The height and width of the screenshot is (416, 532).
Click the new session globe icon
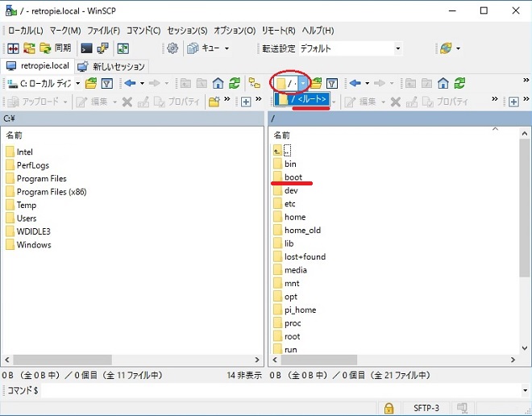click(446, 48)
